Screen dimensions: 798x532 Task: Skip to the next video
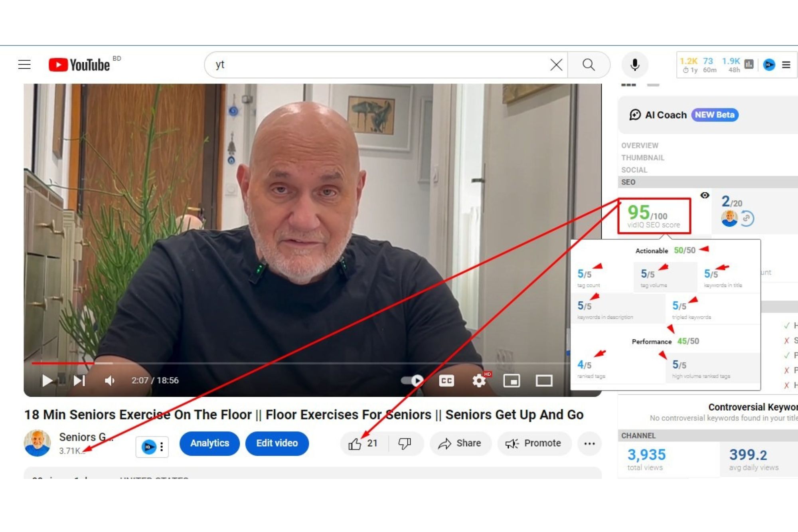click(x=79, y=381)
